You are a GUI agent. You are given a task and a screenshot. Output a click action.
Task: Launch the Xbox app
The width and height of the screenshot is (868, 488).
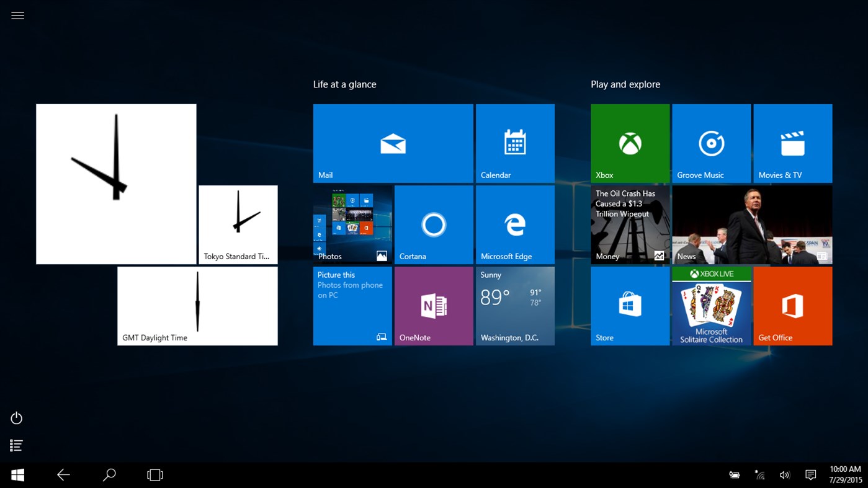tap(630, 143)
